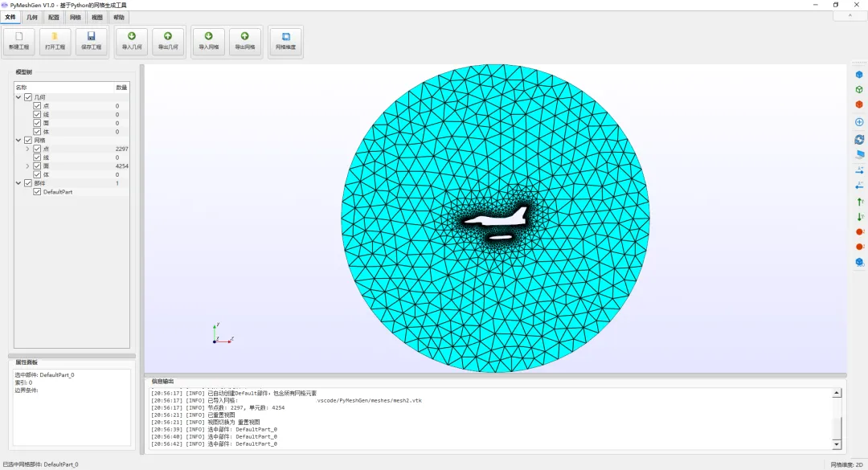868x470 pixels.
Task: Click the 保存工程 (Save Project) disk button
Action: point(92,42)
